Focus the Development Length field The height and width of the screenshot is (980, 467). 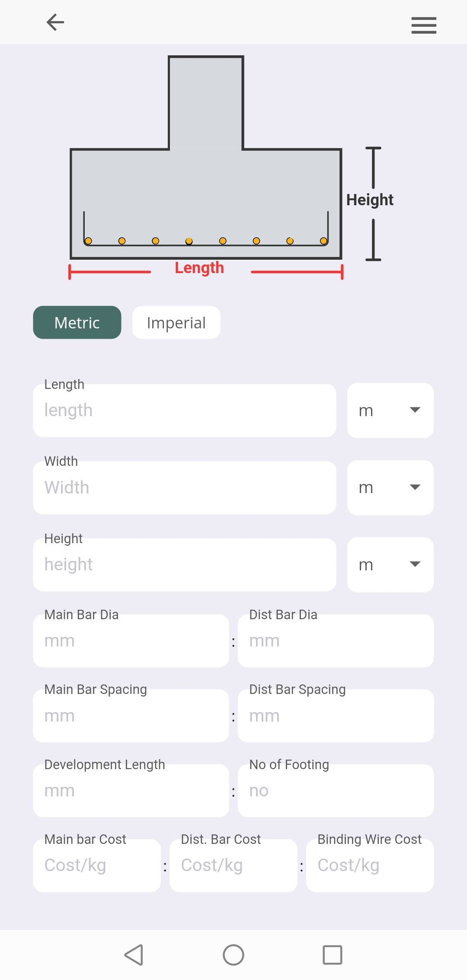point(131,791)
